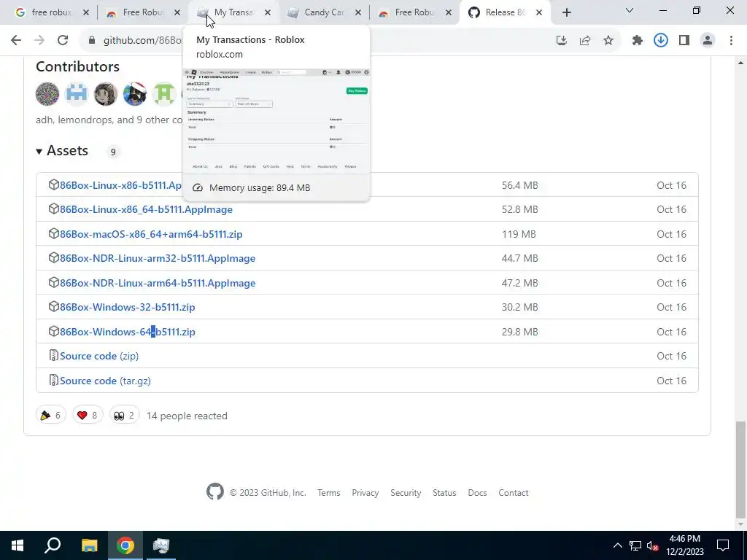747x560 pixels.
Task: Download Source code (tar.gz)
Action: pyautogui.click(x=105, y=381)
